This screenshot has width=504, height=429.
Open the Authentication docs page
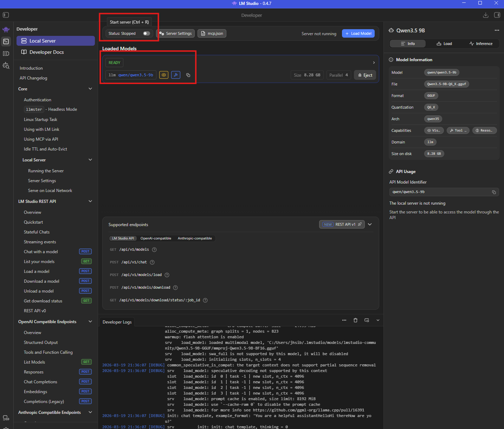click(x=38, y=100)
